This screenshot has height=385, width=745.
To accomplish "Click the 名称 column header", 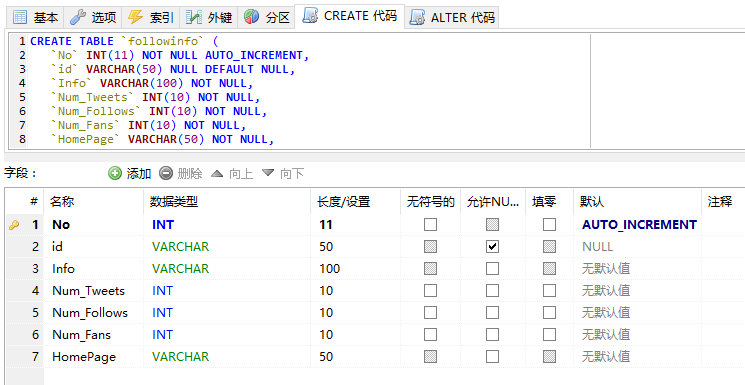I will coord(62,202).
